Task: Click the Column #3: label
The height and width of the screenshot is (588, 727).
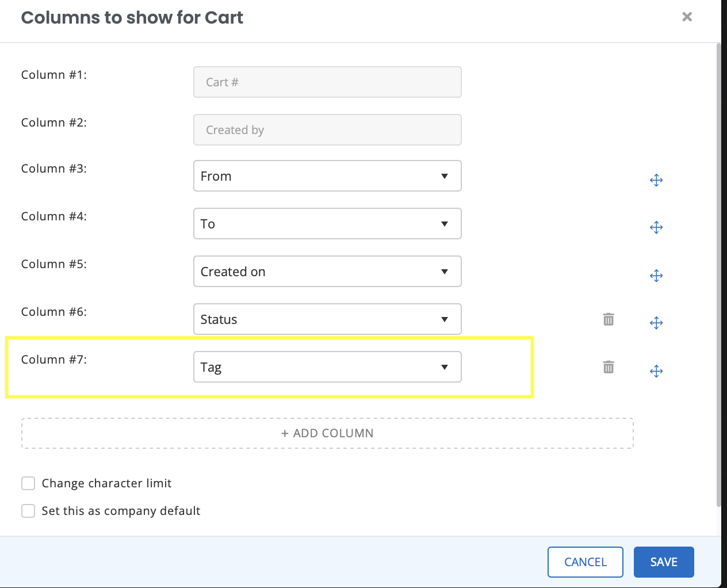Action: [54, 169]
